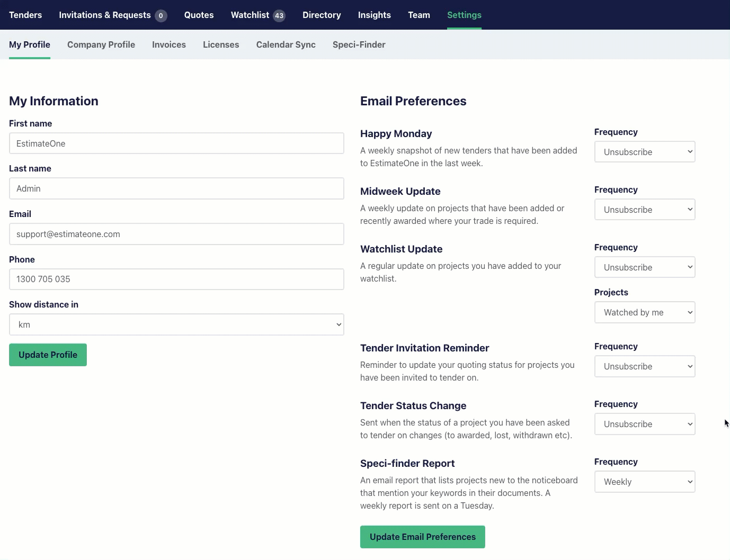Image resolution: width=730 pixels, height=560 pixels.
Task: Click the Invitations count badge showing 0
Action: [161, 15]
